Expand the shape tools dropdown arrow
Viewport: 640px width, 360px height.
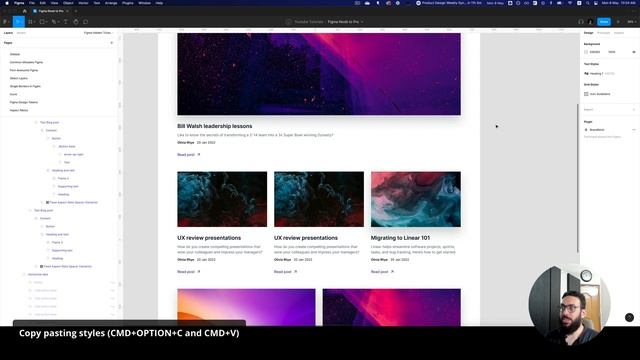pos(47,22)
